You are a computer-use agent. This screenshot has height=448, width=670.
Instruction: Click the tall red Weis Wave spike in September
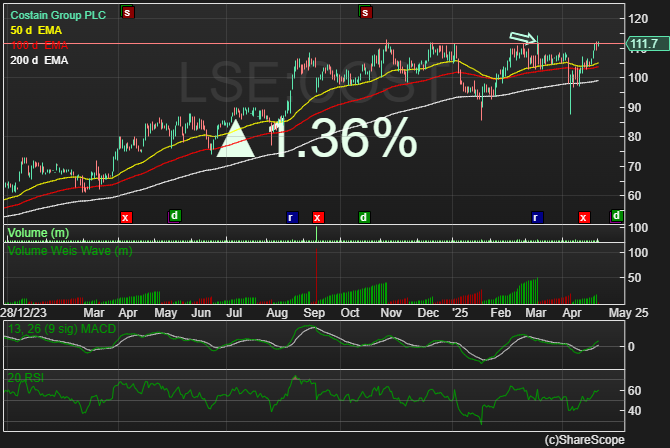pyautogui.click(x=316, y=276)
